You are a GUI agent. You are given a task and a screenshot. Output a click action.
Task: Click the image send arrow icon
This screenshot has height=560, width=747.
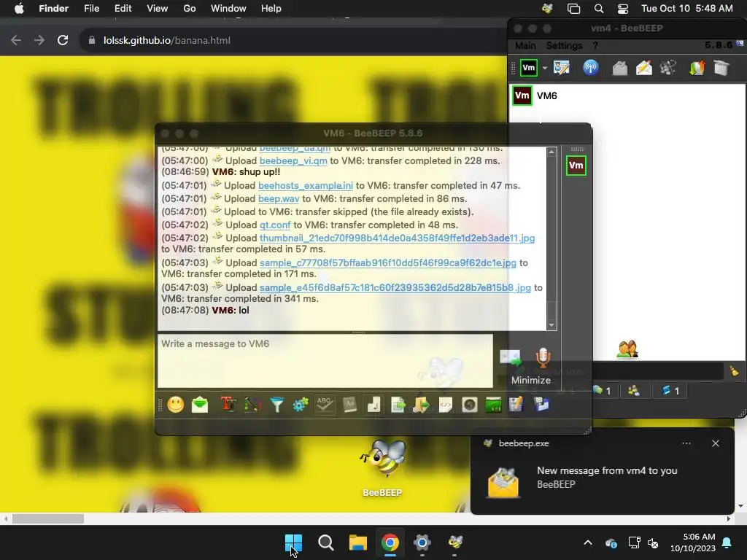point(510,358)
